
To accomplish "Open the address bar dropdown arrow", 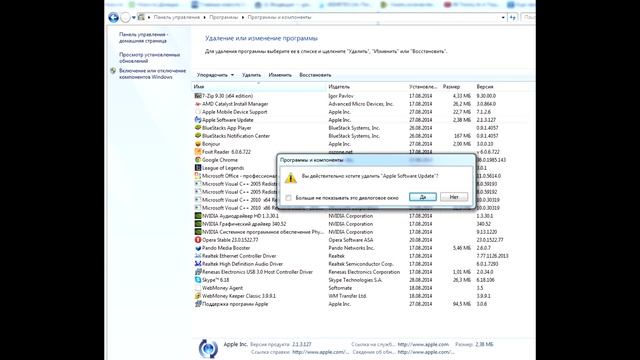I will pyautogui.click(x=503, y=18).
